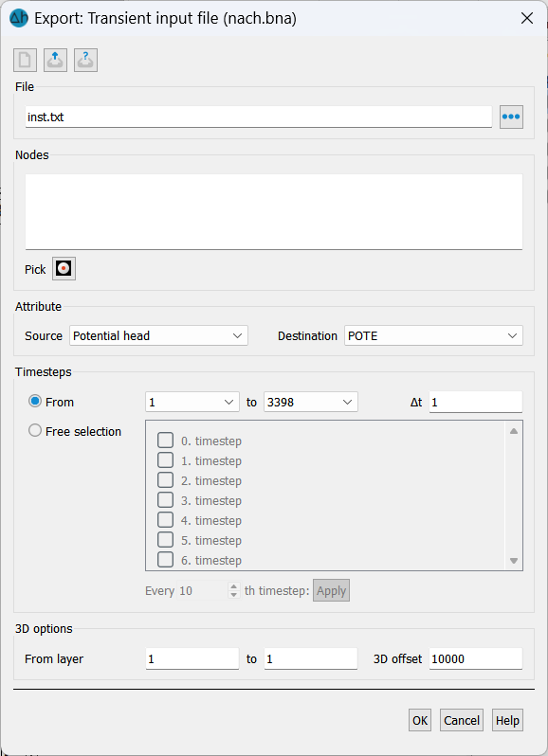The image size is (548, 756).
Task: Click the timestep list scroll-down arrow
Action: 514,561
